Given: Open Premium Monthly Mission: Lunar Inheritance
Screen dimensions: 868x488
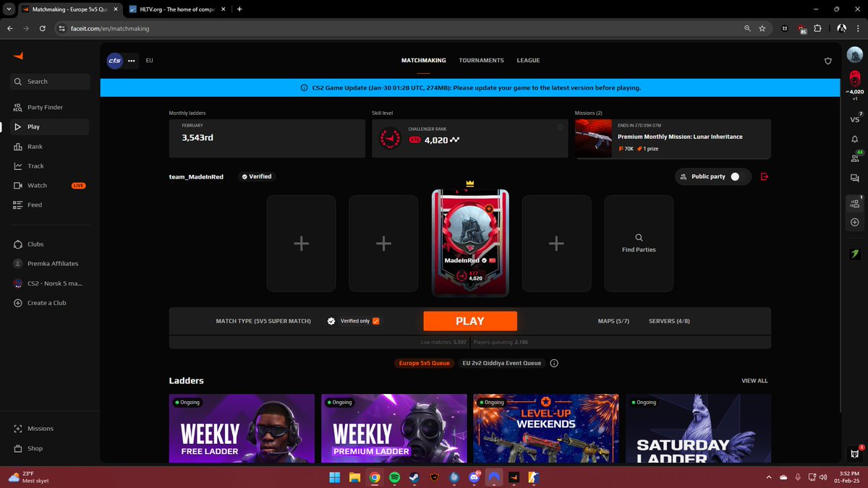Looking at the screenshot, I should coord(673,139).
